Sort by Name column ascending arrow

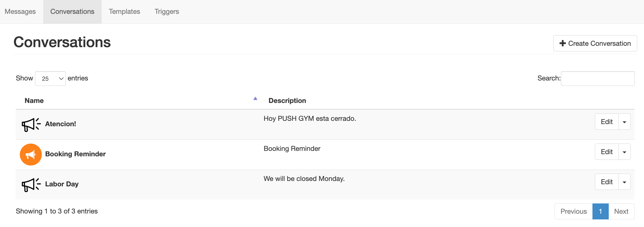(255, 99)
